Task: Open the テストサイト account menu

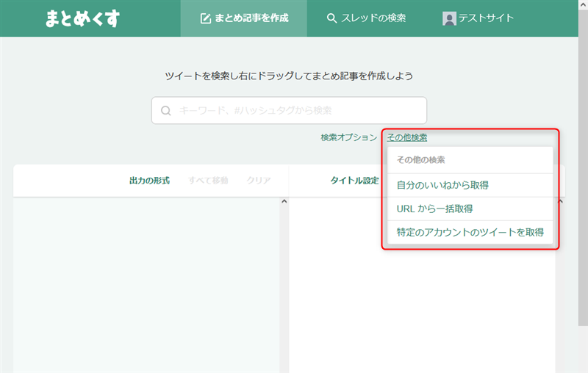Action: 478,18
